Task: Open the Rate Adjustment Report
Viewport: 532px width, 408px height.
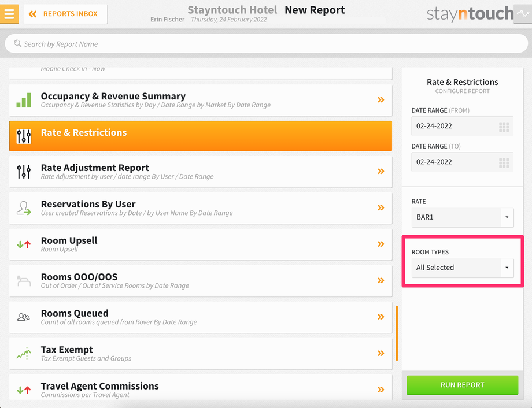Action: [201, 172]
